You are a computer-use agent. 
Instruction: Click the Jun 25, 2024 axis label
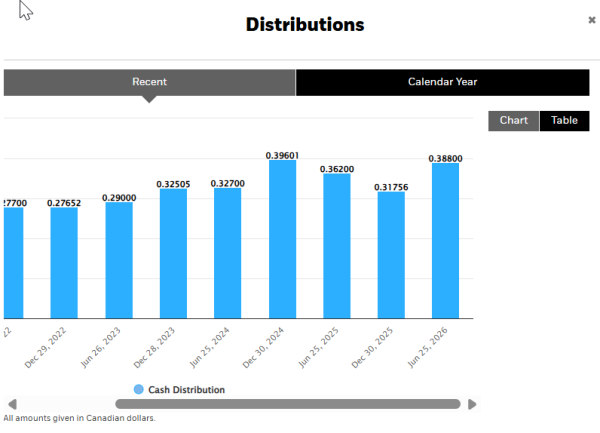tap(210, 347)
